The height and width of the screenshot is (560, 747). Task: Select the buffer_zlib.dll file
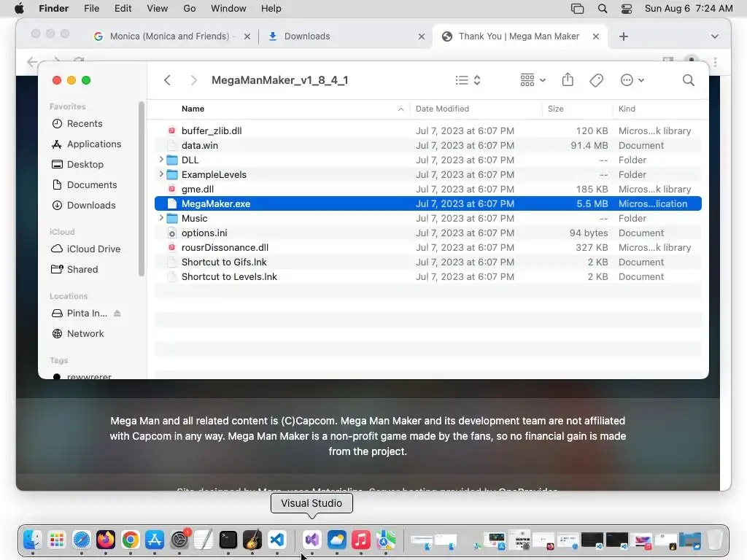427,131
